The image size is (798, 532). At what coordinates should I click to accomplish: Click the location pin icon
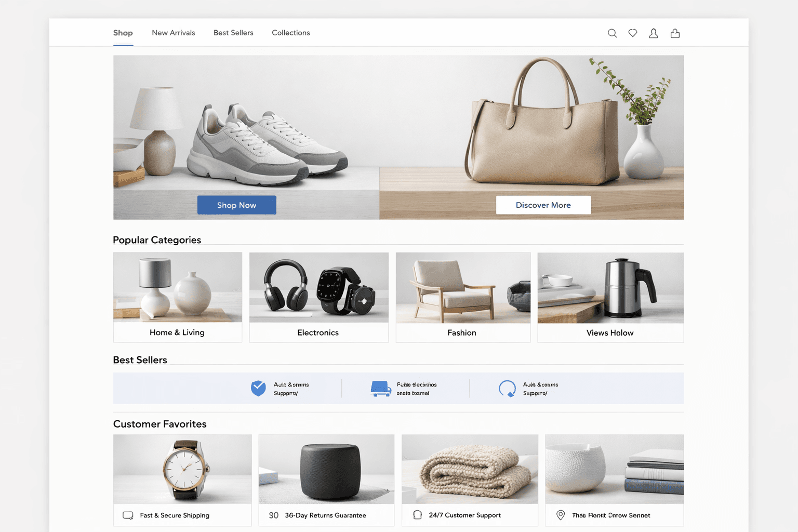click(x=561, y=515)
